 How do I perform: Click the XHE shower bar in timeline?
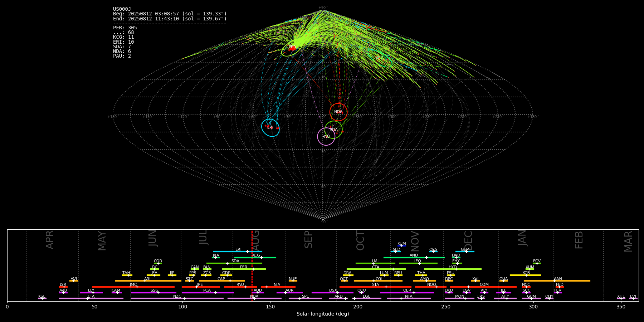tap(621, 298)
